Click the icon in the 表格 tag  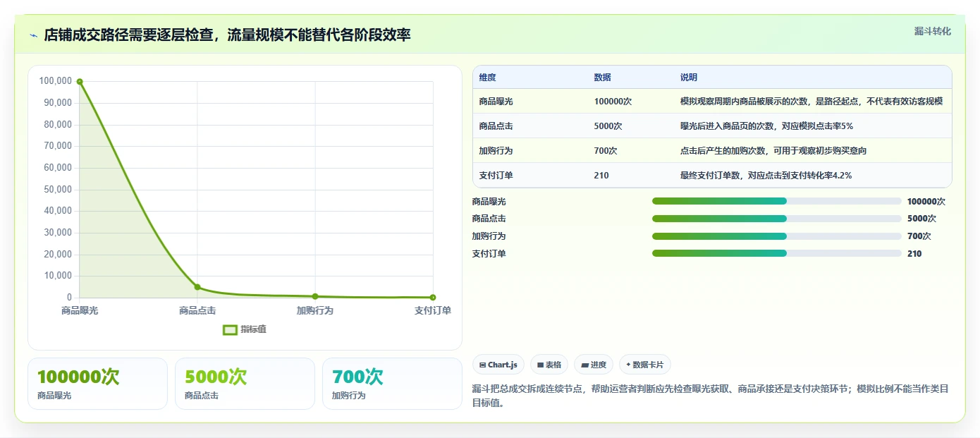540,365
